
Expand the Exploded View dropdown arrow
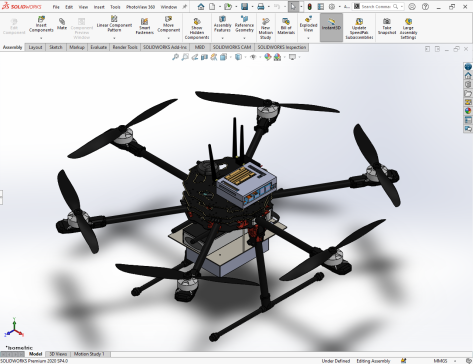308,38
